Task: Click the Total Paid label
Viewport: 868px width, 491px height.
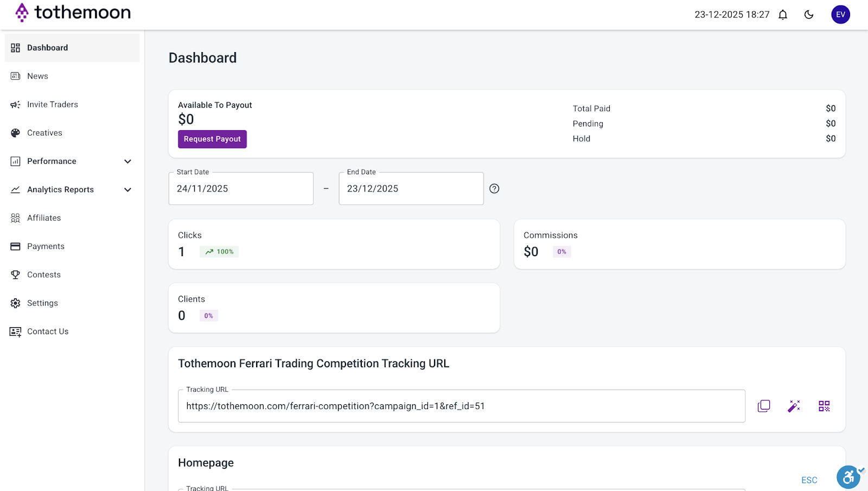Action: 591,109
